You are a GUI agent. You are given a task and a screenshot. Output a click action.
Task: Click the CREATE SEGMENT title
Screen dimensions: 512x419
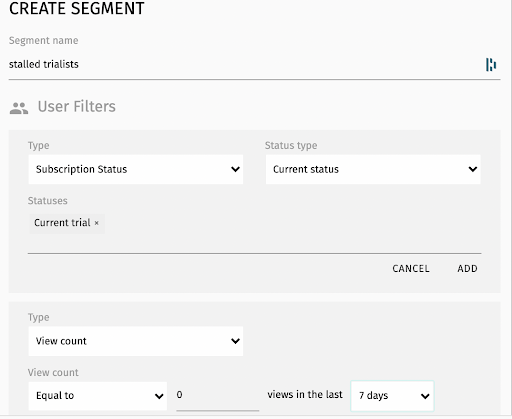click(x=77, y=8)
